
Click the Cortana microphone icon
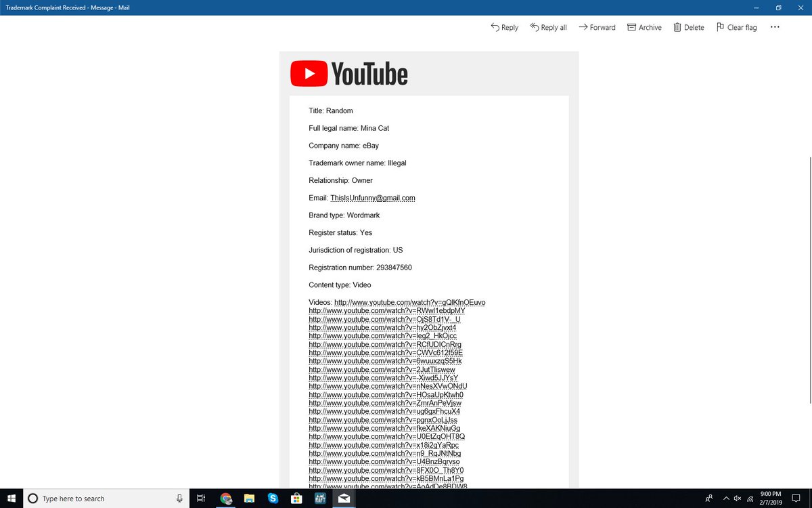click(179, 499)
